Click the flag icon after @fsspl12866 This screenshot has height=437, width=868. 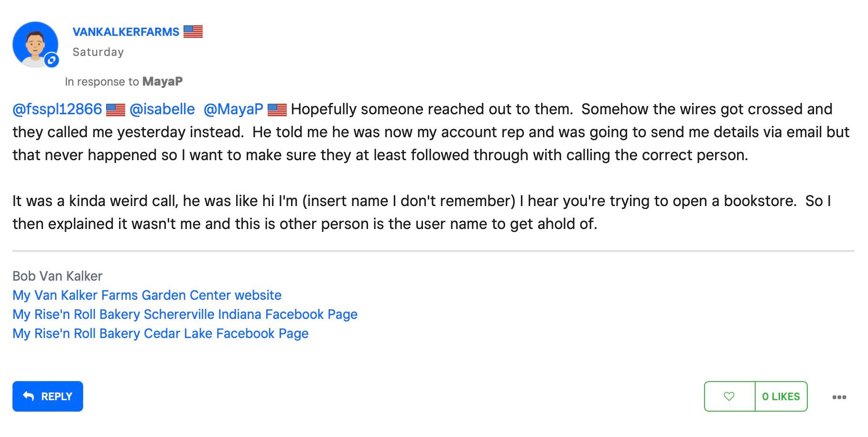click(x=115, y=110)
